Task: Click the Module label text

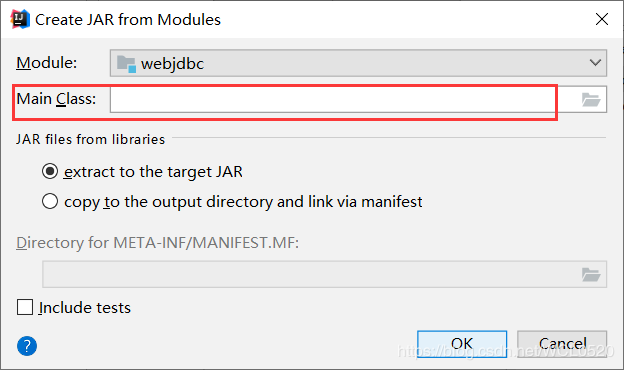Action: [47, 63]
